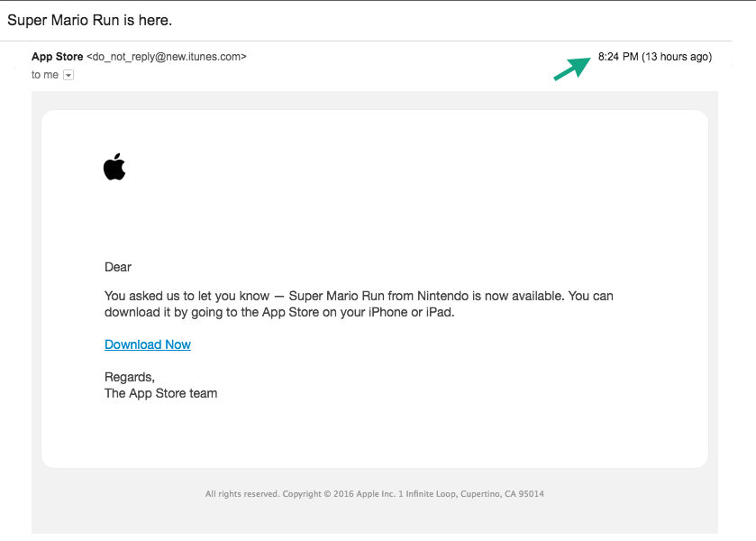Viewport: 756px width, 541px height.
Task: Click the Apple logo in the email
Action: (x=114, y=167)
